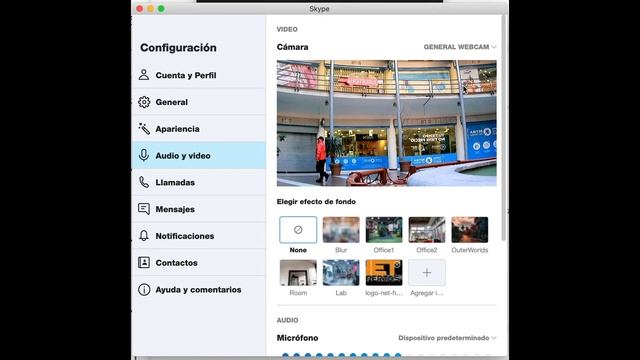
Task: Open Cuenta y Perfil settings
Action: coord(199,75)
